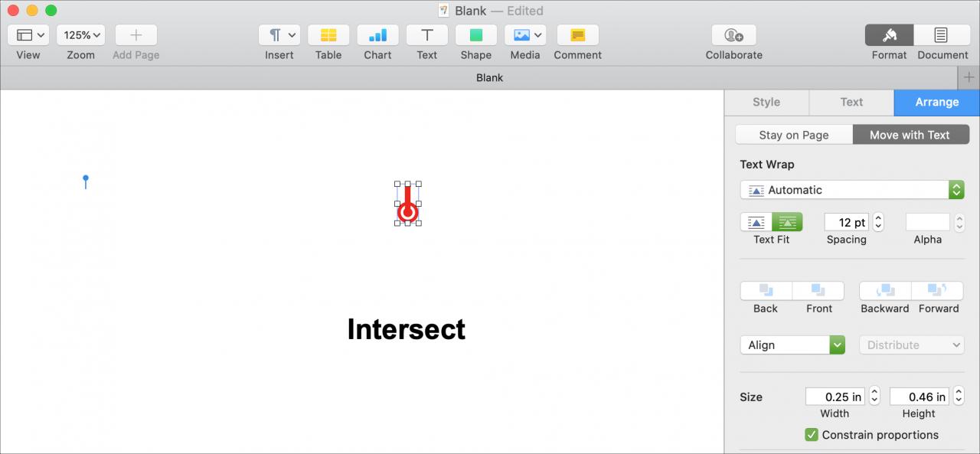Click the Height 0.46 in field
980x454 pixels.
coord(920,397)
